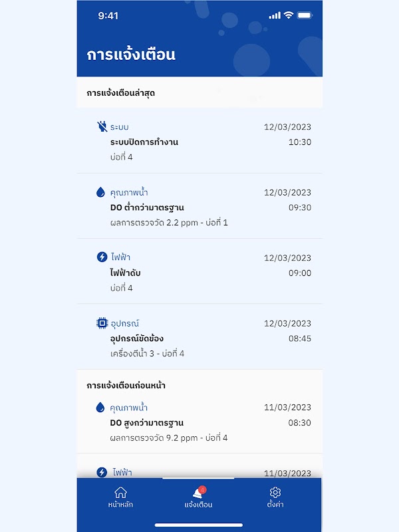399x532 pixels.
Task: Click the settings gear icon in bottom bar
Action: pos(275,493)
